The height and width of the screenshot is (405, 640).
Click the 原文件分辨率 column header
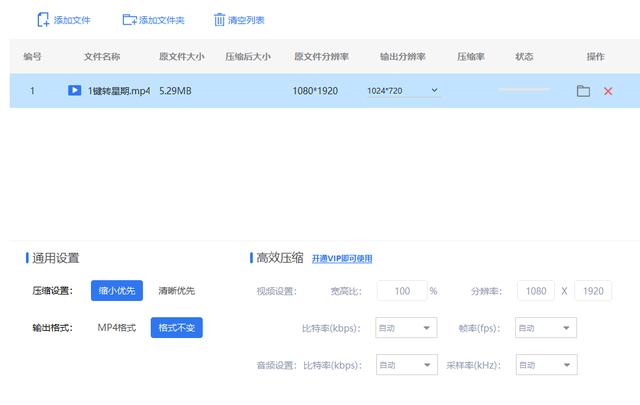coord(322,56)
